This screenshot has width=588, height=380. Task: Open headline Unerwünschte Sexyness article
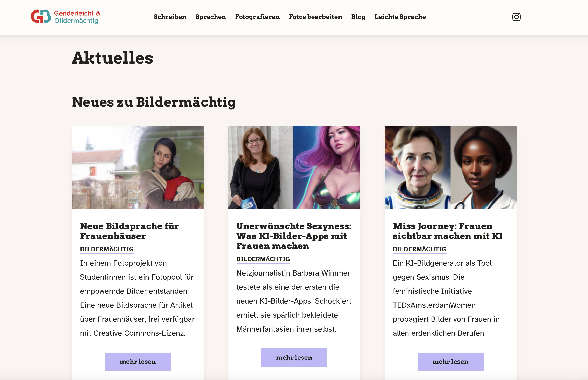click(294, 236)
